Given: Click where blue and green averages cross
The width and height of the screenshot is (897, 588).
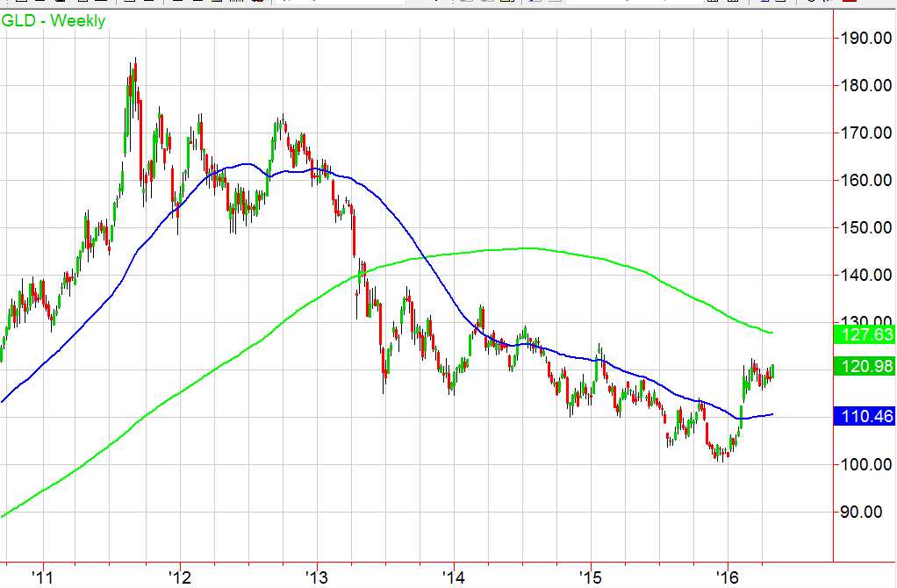Looking at the screenshot, I should (425, 256).
